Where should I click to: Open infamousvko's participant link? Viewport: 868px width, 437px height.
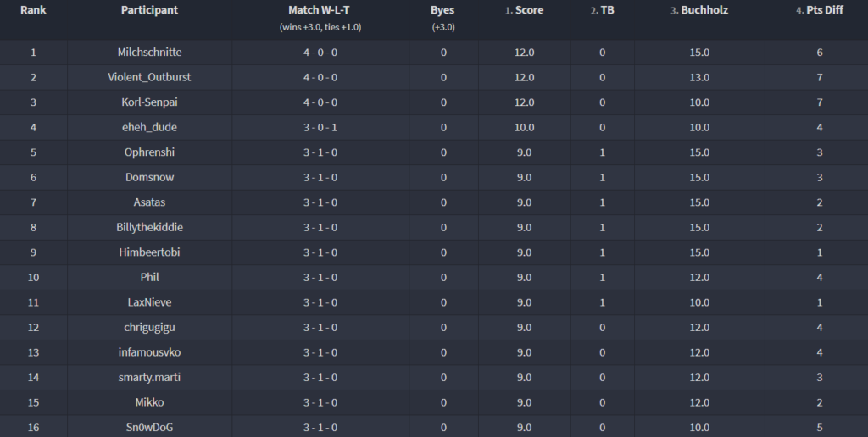149,352
